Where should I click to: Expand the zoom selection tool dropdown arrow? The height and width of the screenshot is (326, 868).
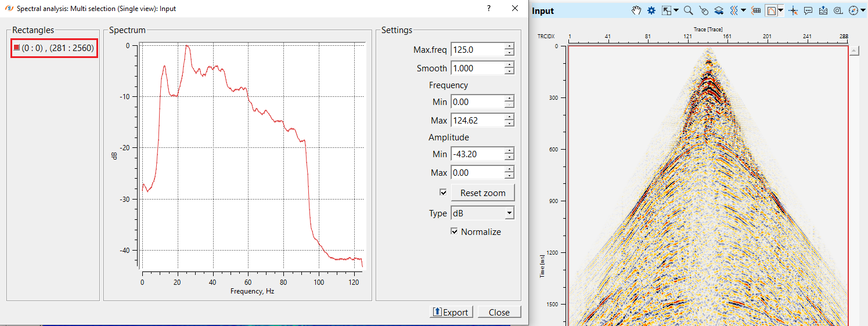[x=676, y=10]
